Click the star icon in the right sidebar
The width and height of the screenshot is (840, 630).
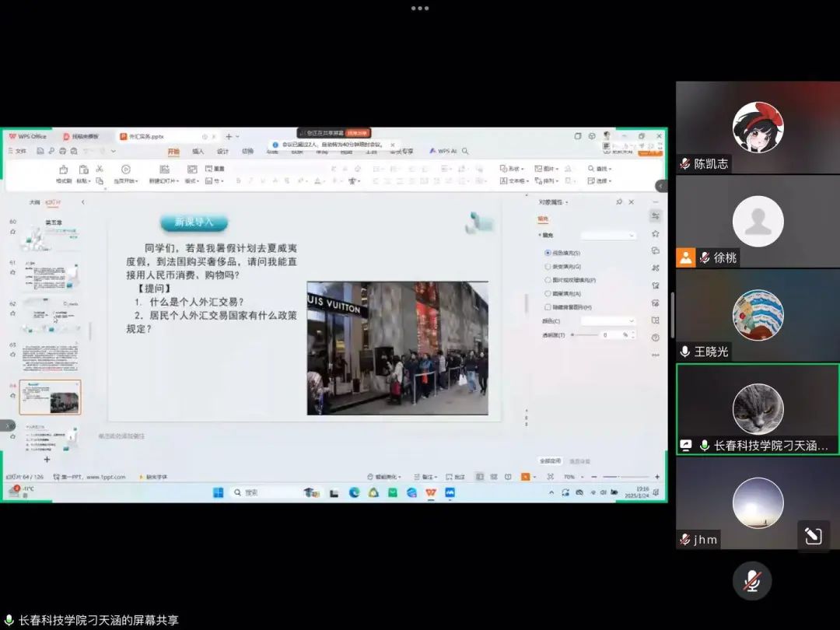[656, 233]
